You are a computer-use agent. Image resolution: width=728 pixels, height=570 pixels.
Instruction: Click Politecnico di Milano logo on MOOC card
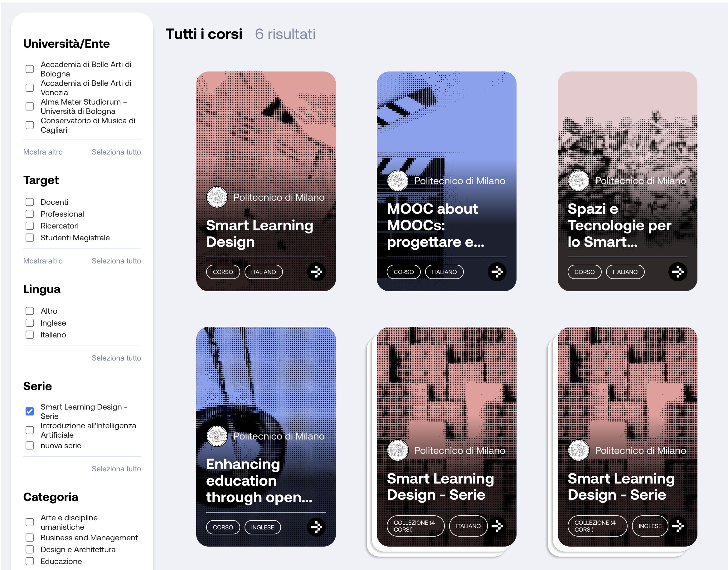pyautogui.click(x=397, y=181)
